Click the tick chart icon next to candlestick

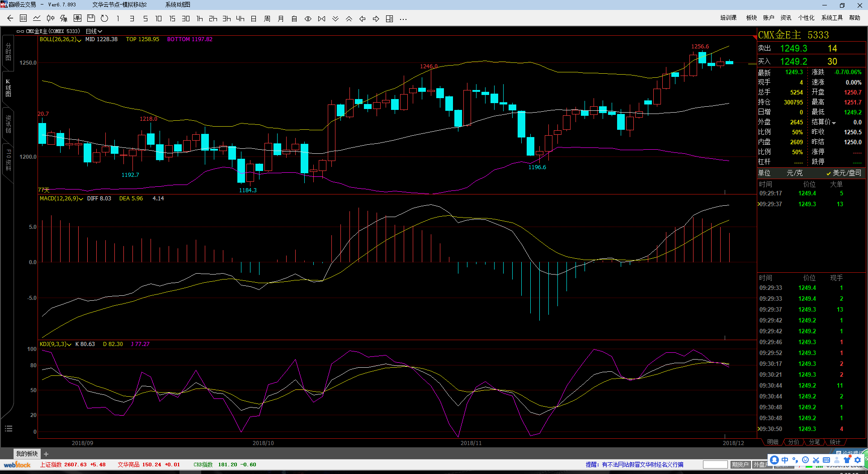[64, 19]
